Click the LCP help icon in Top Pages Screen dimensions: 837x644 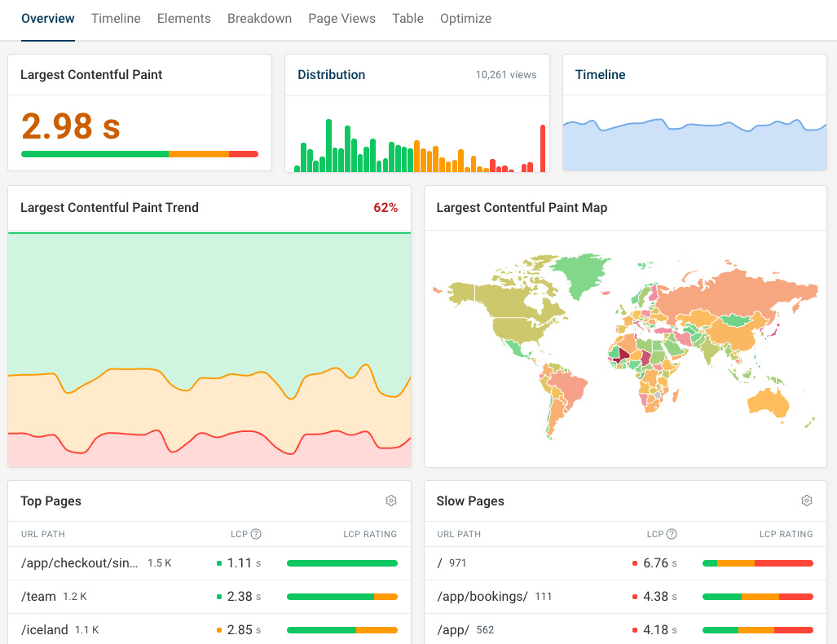pos(256,534)
